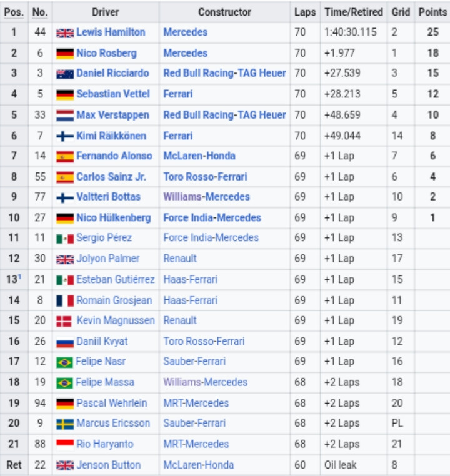The image size is (450, 476).
Task: Open McLaren-Honda link in Alonso's row
Action: [x=199, y=156]
